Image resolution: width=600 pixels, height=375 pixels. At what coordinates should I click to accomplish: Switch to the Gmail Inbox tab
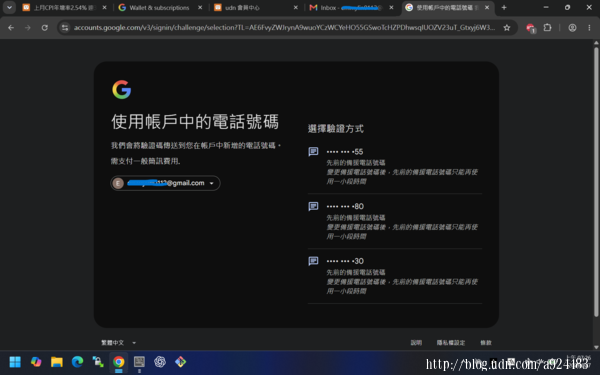pos(351,8)
